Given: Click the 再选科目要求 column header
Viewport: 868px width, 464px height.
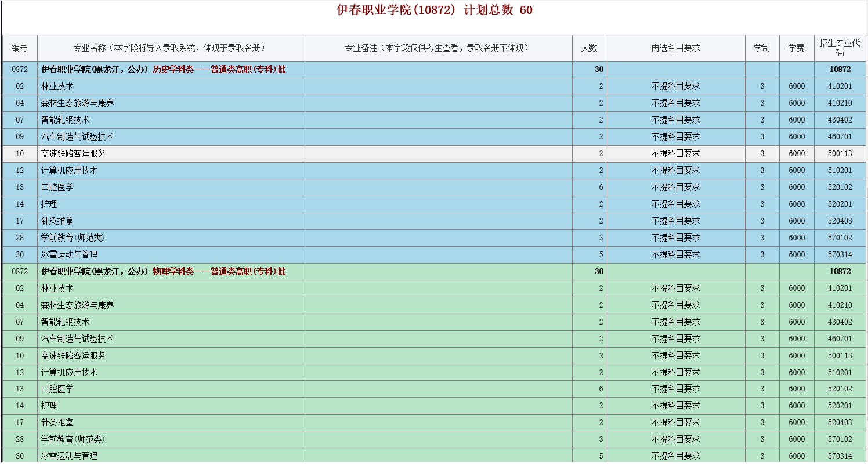Looking at the screenshot, I should (675, 48).
